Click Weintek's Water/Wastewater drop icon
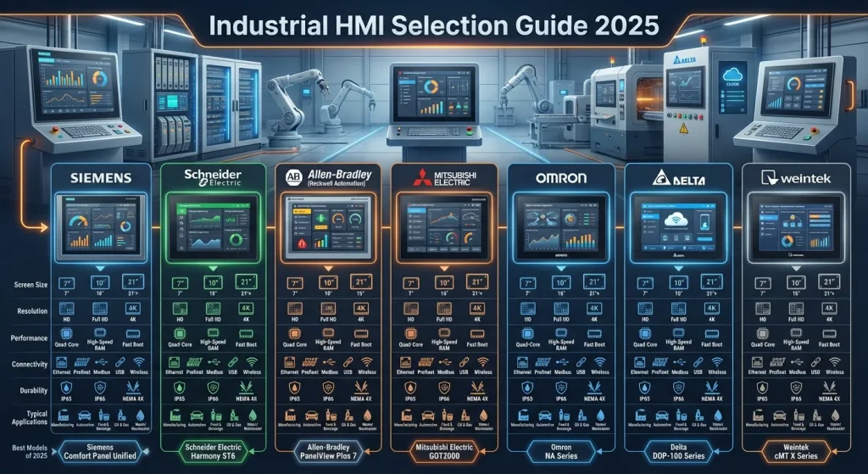This screenshot has height=474, width=868. (836, 414)
